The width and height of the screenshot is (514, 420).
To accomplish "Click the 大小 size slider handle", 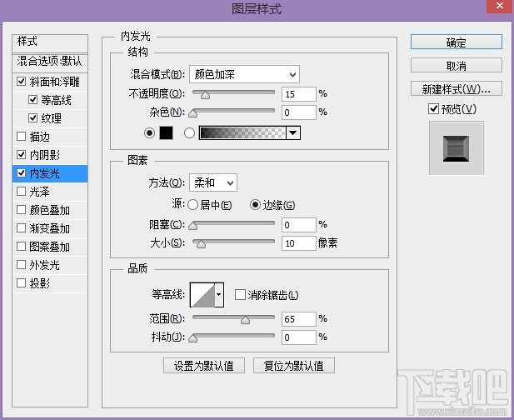I will [x=201, y=244].
